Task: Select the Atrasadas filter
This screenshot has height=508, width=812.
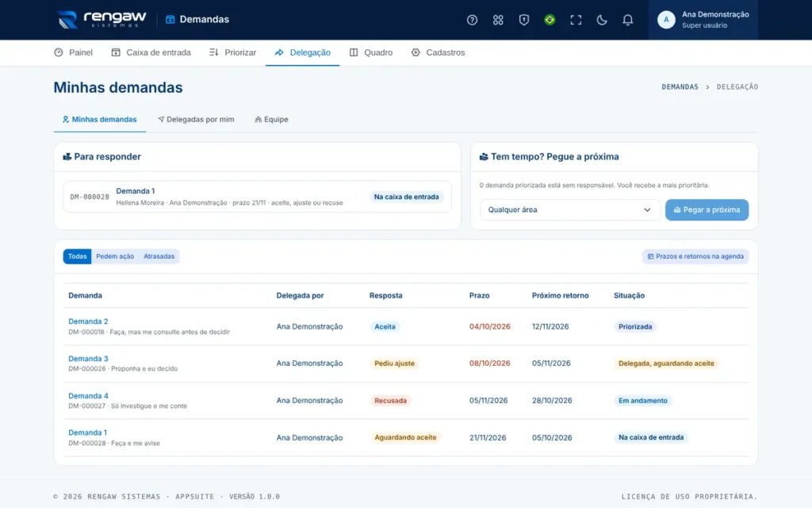Action: click(159, 256)
